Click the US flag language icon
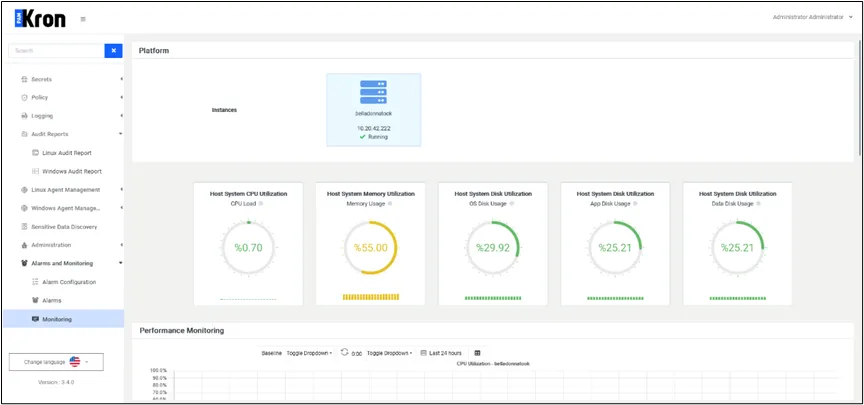Image resolution: width=864 pixels, height=405 pixels. click(x=75, y=362)
